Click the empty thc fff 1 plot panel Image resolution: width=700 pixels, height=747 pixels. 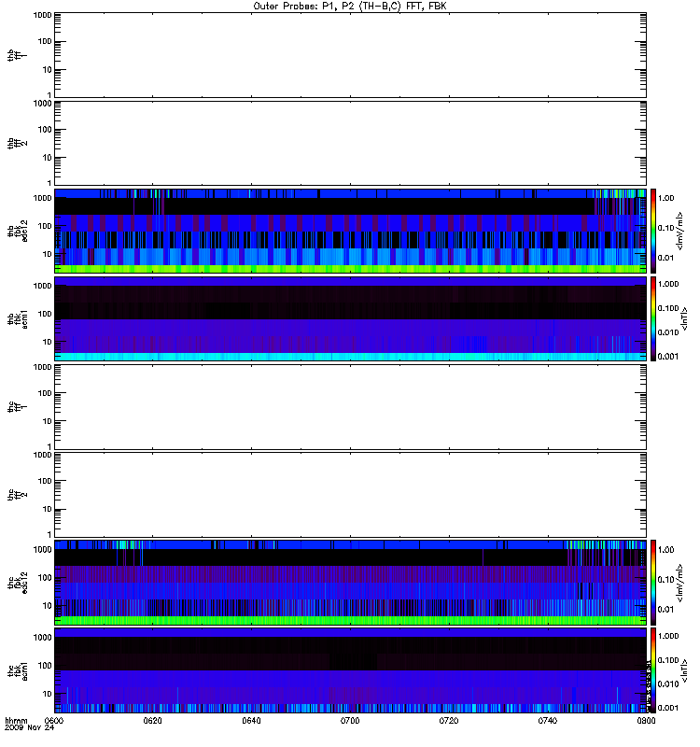[350, 407]
